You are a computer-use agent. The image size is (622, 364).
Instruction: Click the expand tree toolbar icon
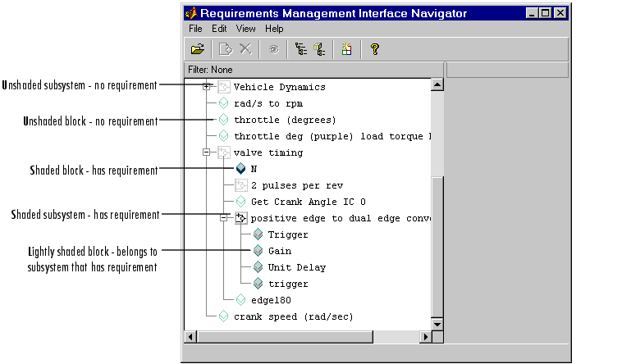tap(301, 49)
